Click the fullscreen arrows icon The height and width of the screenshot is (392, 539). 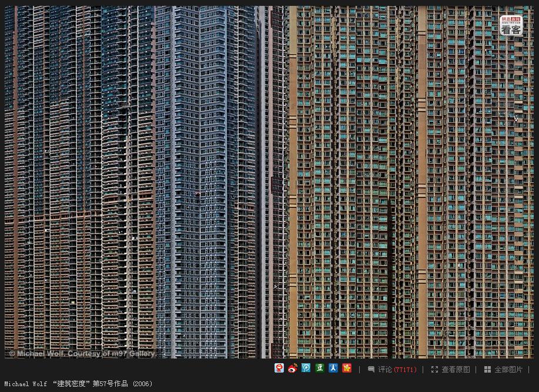tap(434, 369)
